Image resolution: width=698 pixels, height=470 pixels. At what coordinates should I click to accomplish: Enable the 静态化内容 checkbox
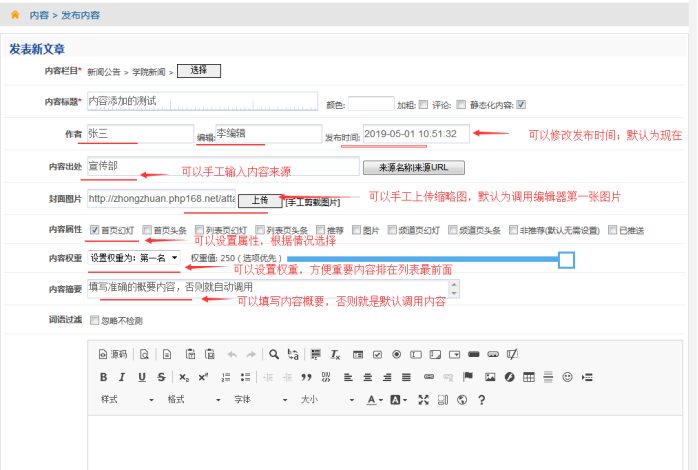click(521, 104)
